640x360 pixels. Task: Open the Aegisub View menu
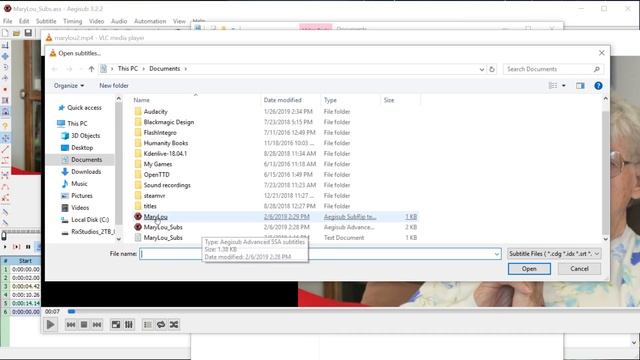[179, 21]
